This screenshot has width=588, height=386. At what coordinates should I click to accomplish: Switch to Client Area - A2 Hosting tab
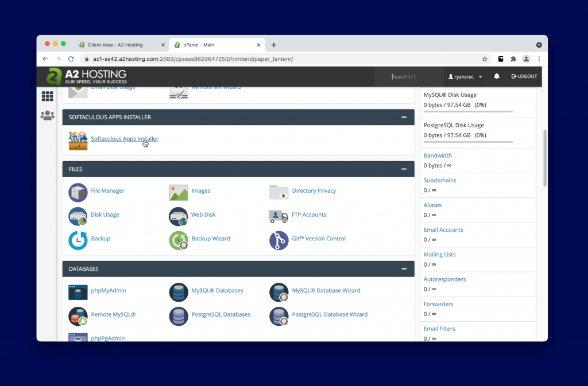(115, 45)
